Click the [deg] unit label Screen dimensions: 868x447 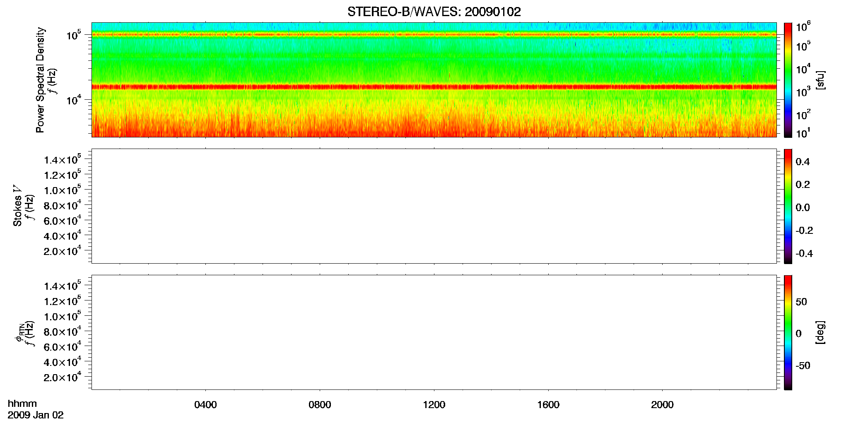tap(820, 332)
